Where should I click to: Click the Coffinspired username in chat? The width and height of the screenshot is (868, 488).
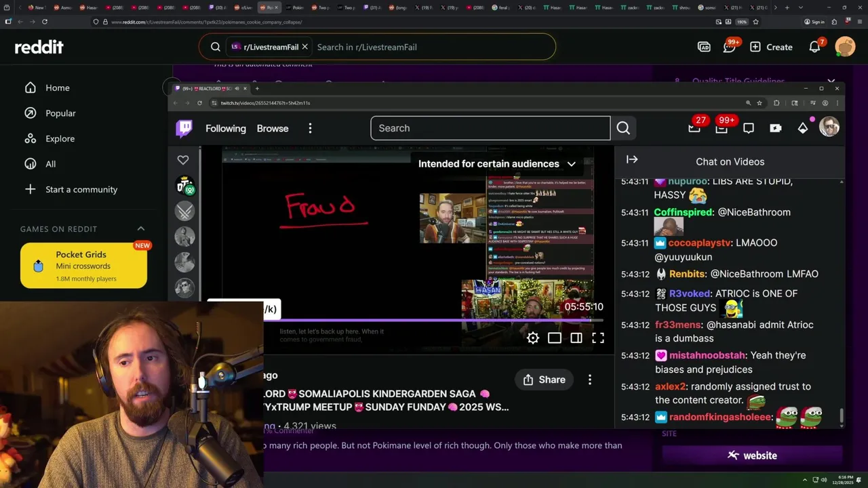pyautogui.click(x=684, y=212)
